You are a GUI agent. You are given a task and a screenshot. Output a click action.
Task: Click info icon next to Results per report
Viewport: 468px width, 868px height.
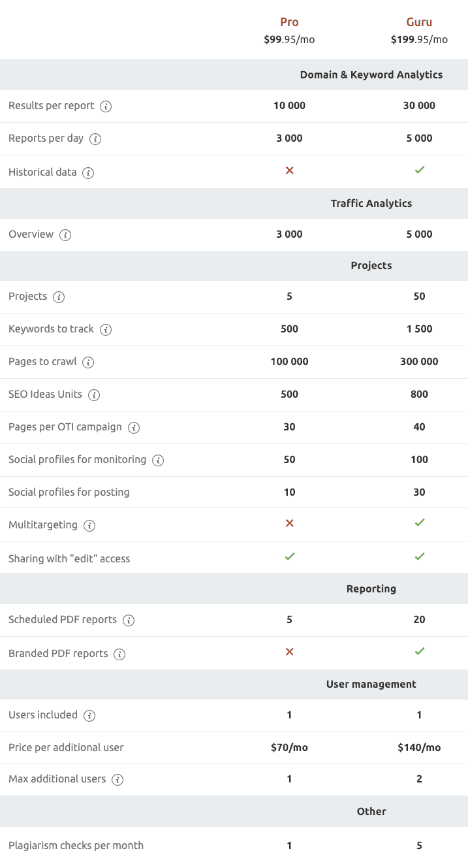tap(106, 106)
